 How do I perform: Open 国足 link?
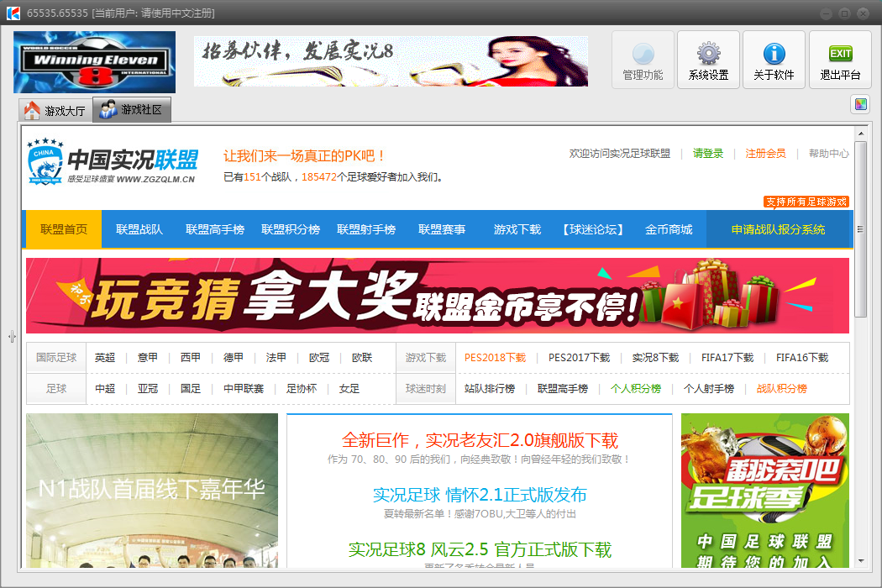pyautogui.click(x=190, y=389)
